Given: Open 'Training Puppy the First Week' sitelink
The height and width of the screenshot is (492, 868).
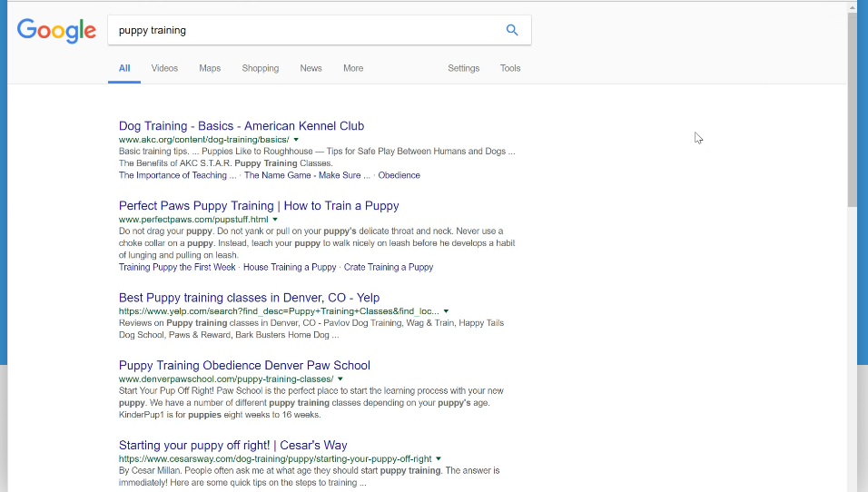Looking at the screenshot, I should [177, 267].
